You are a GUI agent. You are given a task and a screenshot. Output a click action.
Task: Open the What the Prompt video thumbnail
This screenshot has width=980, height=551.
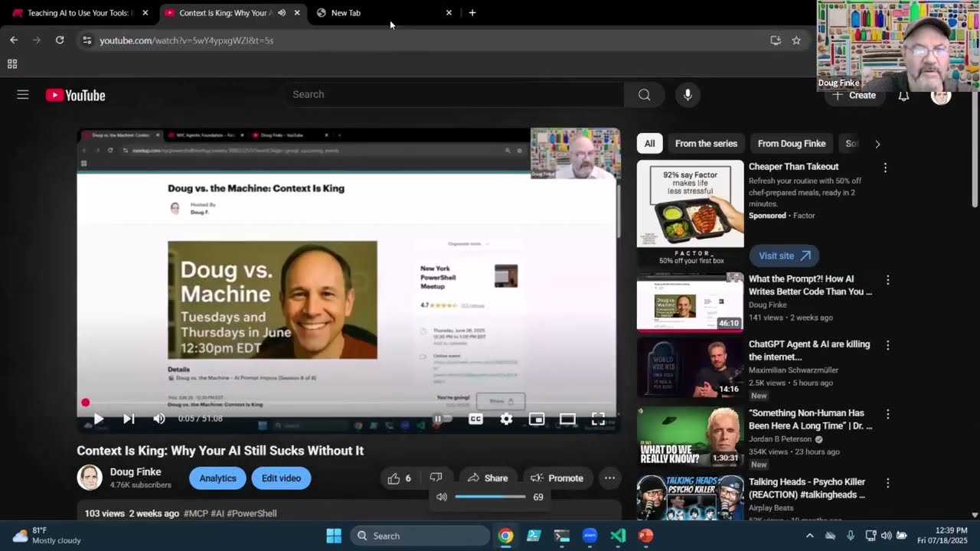pyautogui.click(x=690, y=302)
